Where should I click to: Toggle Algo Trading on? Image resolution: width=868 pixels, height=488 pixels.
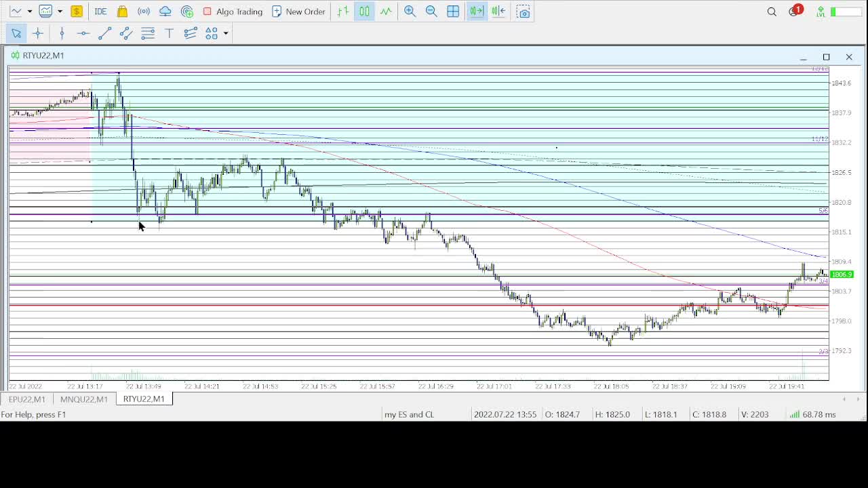tap(233, 12)
